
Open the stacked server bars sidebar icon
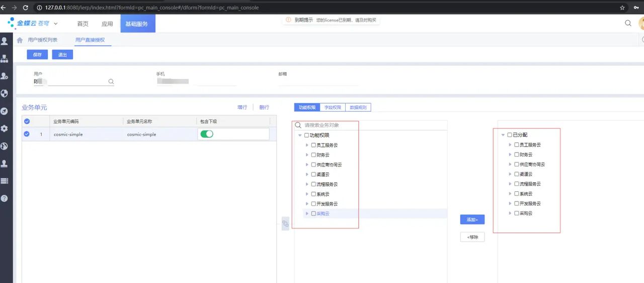pos(5,181)
